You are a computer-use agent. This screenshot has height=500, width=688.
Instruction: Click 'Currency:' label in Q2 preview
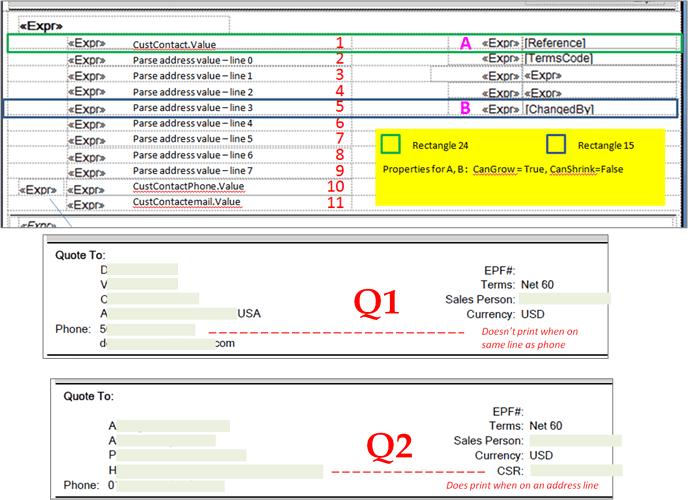click(499, 455)
